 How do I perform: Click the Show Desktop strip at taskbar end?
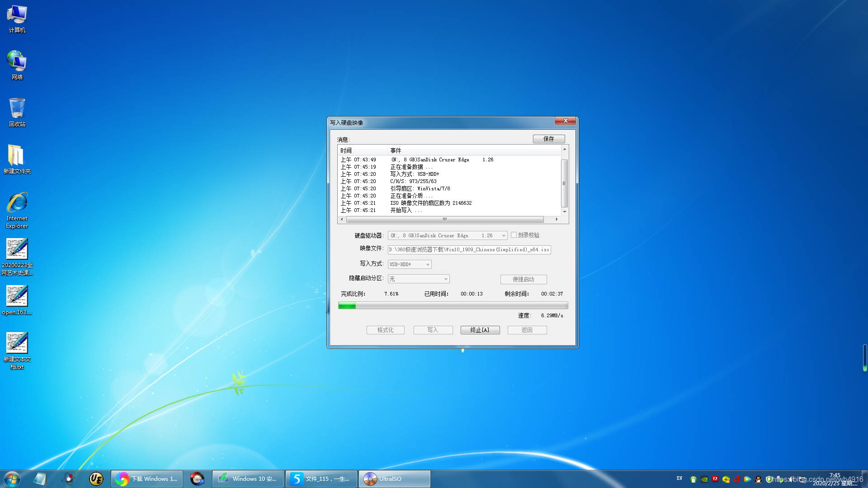click(864, 479)
